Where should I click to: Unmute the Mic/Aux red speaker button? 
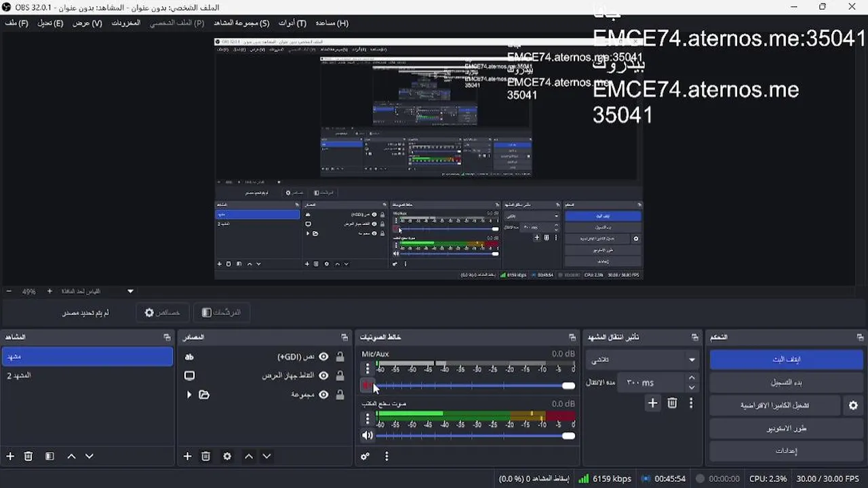coord(367,386)
